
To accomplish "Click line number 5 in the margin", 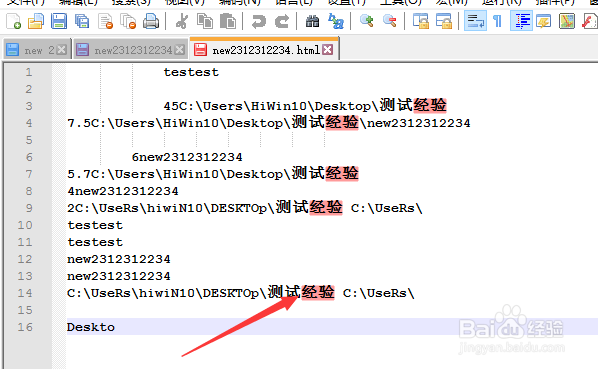I will pos(29,140).
